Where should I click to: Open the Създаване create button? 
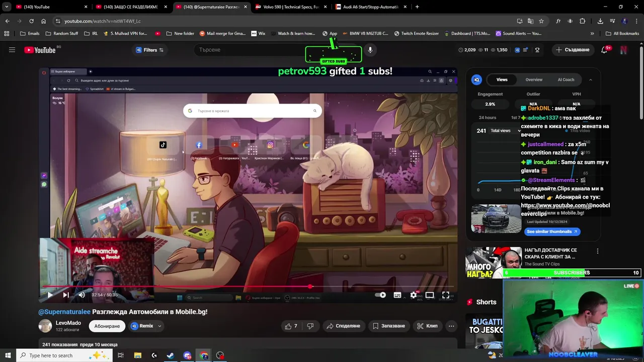(573, 50)
